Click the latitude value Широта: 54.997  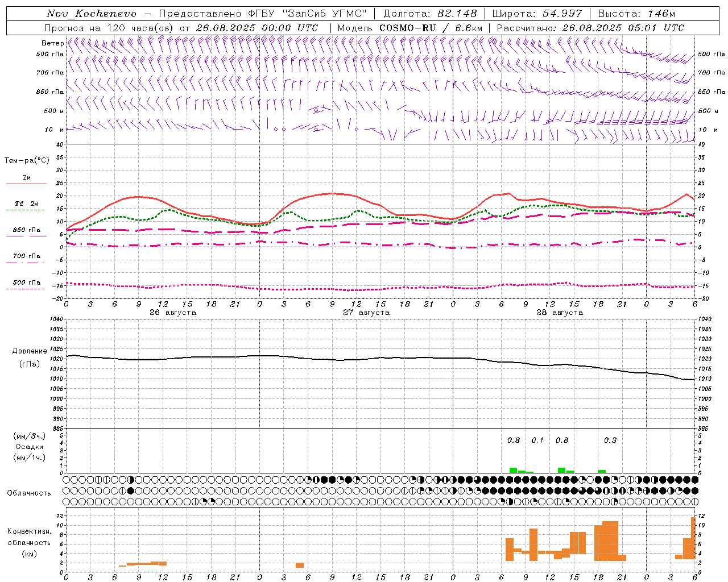tap(537, 14)
